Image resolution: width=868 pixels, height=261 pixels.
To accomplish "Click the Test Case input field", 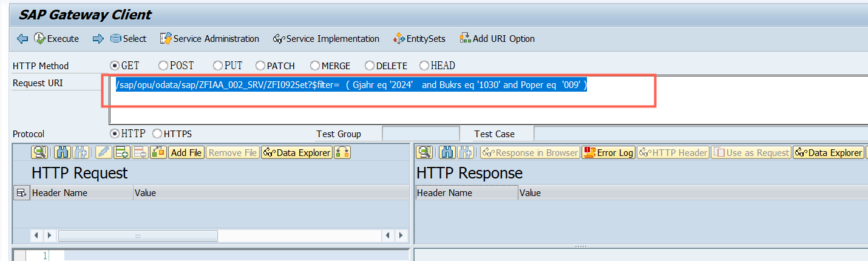I will pos(700,134).
